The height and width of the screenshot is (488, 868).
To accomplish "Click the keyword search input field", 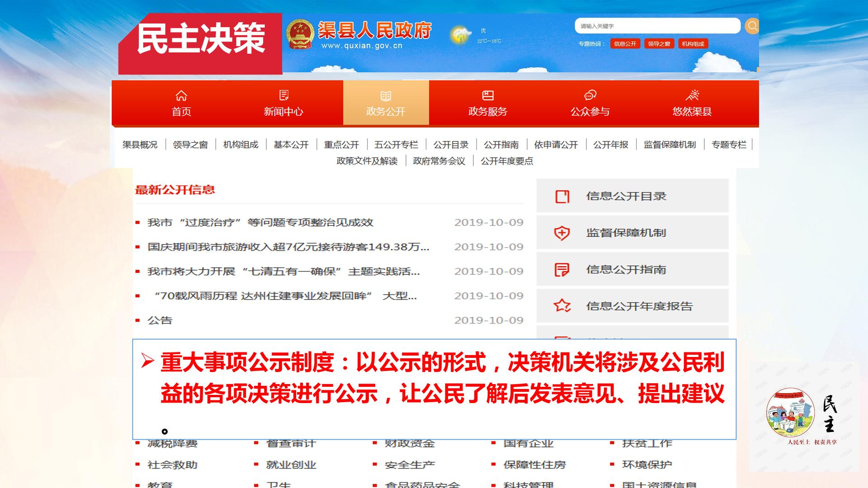I will coord(657,26).
